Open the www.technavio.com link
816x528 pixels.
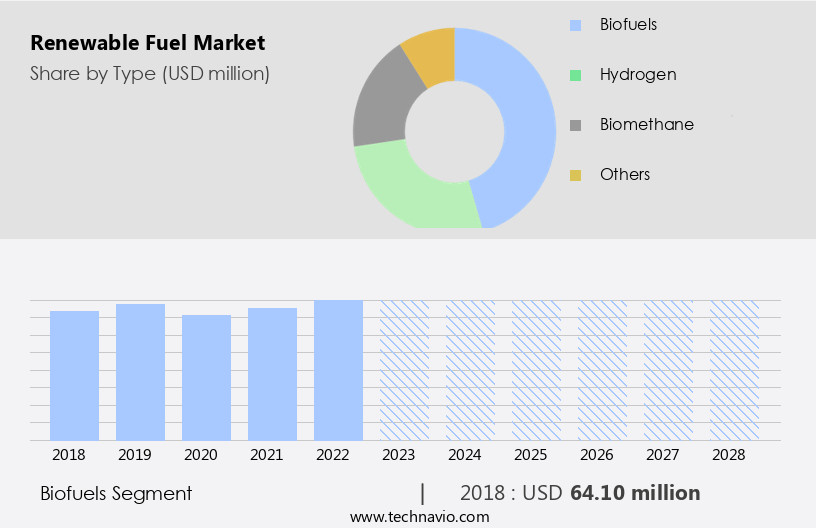pos(420,516)
